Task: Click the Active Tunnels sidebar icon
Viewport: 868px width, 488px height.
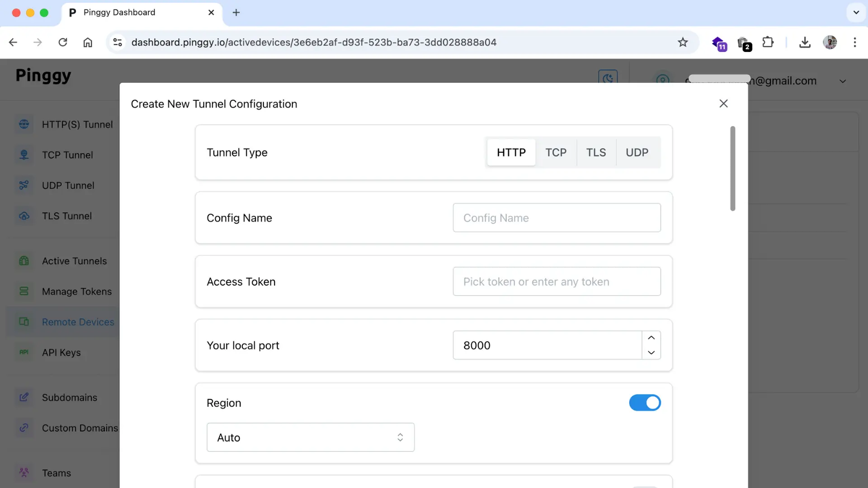Action: 24,261
